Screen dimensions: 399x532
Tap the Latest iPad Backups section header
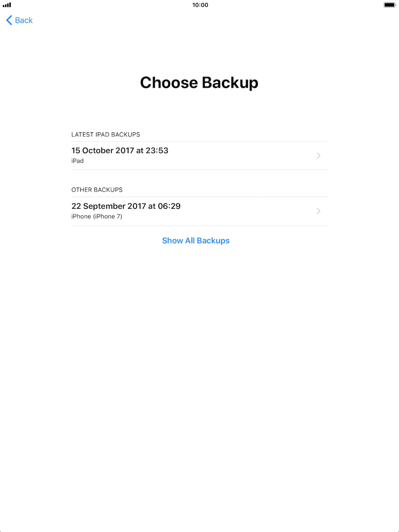pyautogui.click(x=106, y=134)
